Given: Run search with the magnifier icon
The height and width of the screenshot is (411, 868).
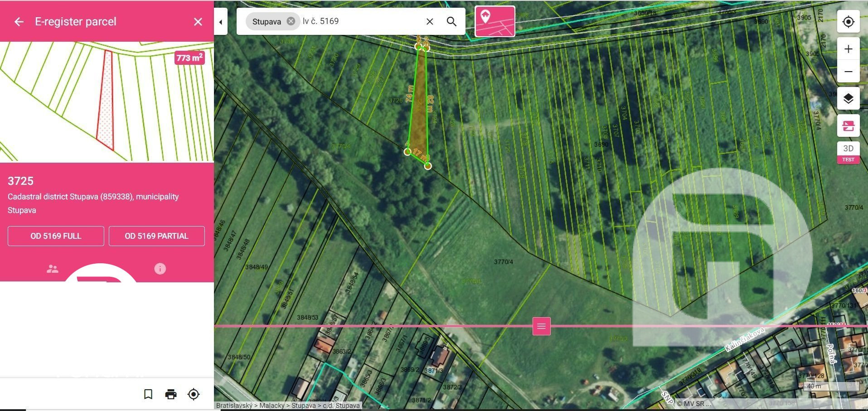Looking at the screenshot, I should point(451,21).
